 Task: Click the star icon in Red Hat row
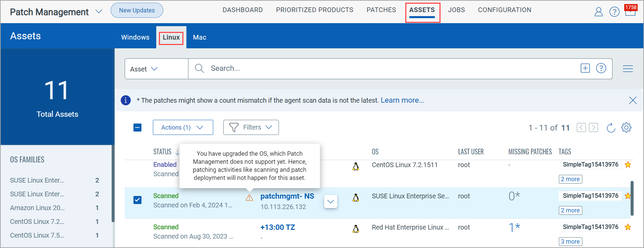628,227
